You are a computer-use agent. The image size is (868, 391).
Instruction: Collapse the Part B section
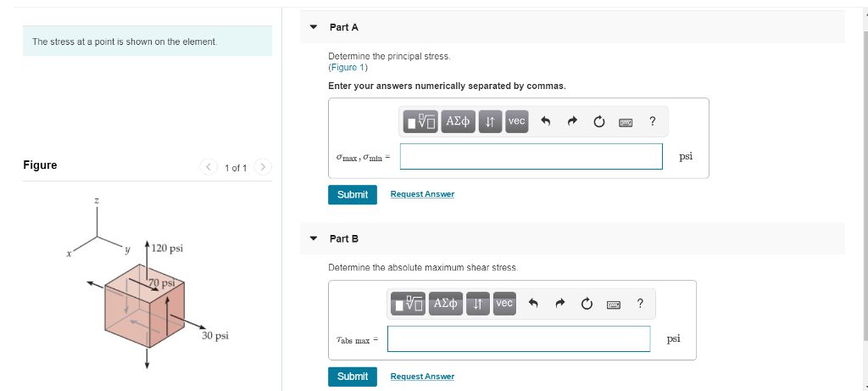(314, 238)
